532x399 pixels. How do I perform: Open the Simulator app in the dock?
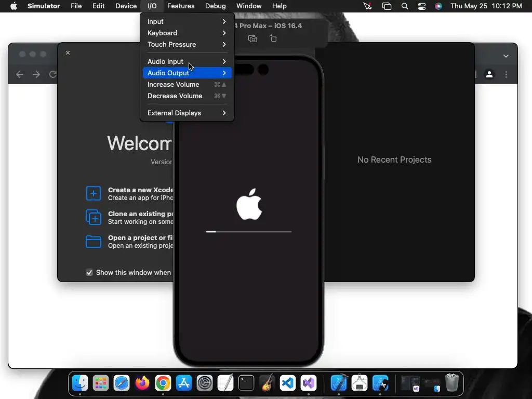coord(380,383)
